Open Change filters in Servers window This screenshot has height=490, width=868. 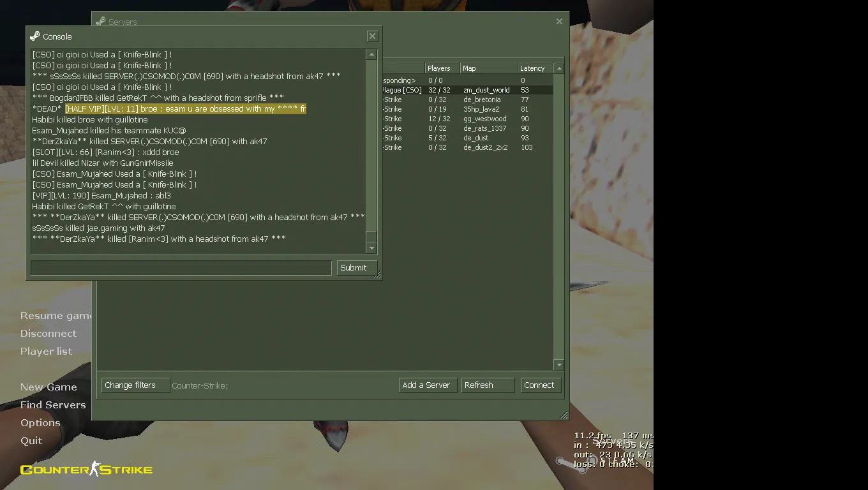click(135, 385)
